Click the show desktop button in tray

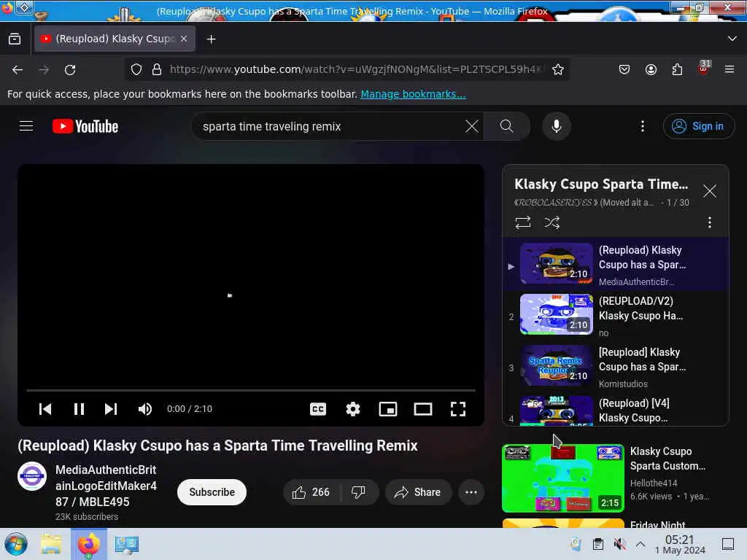pyautogui.click(x=728, y=544)
